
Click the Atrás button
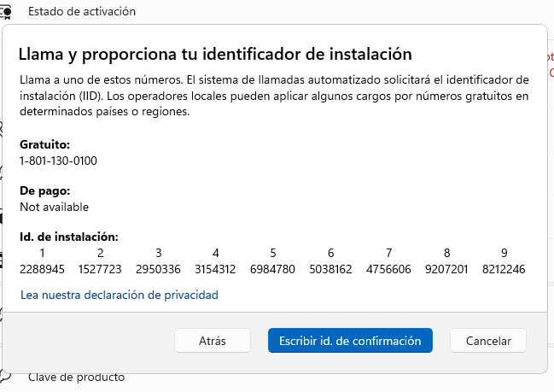pyautogui.click(x=213, y=340)
